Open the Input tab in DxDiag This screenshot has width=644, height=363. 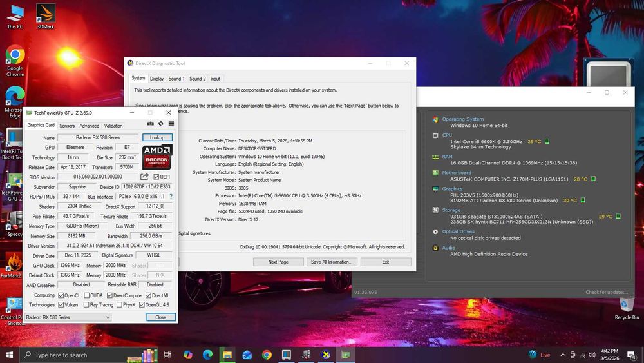[x=215, y=79]
